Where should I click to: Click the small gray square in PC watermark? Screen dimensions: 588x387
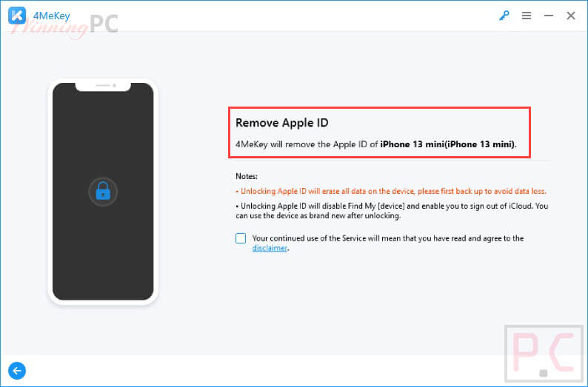pyautogui.click(x=544, y=373)
